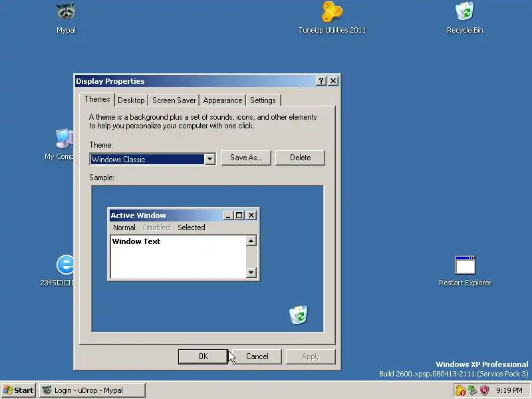
Task: Click Cancel in Display Properties
Action: coord(257,356)
